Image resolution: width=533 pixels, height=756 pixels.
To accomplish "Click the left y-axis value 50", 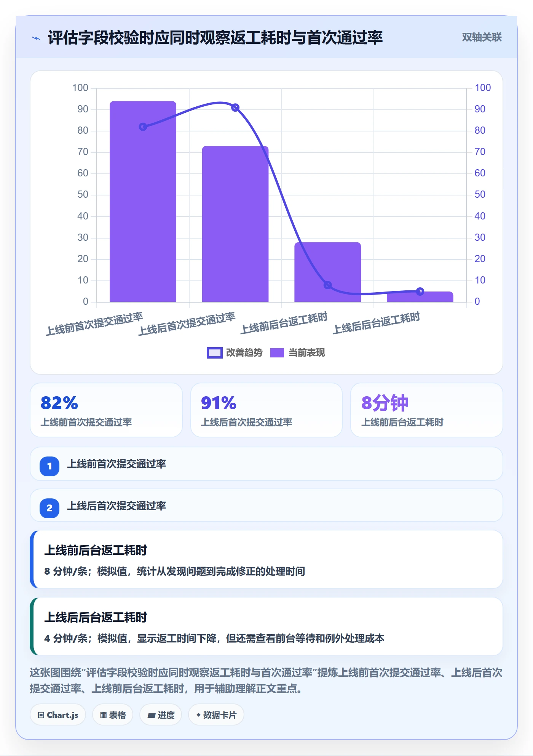I will pyautogui.click(x=83, y=195).
